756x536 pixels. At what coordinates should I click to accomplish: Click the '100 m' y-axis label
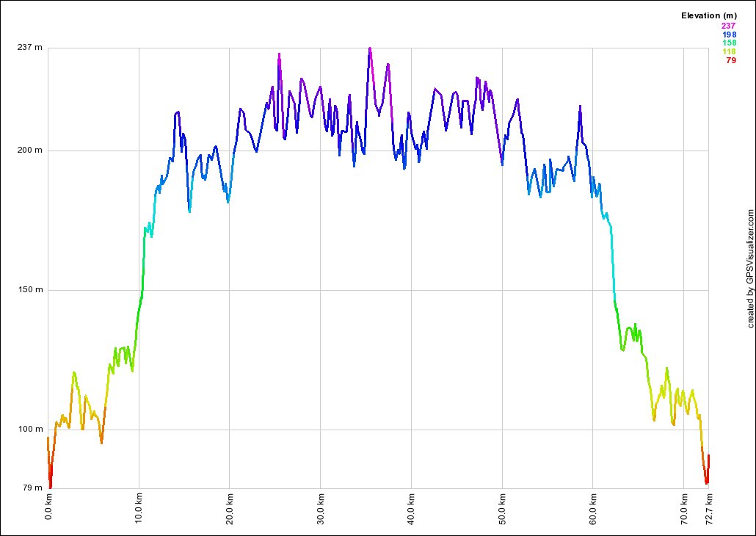pyautogui.click(x=30, y=430)
